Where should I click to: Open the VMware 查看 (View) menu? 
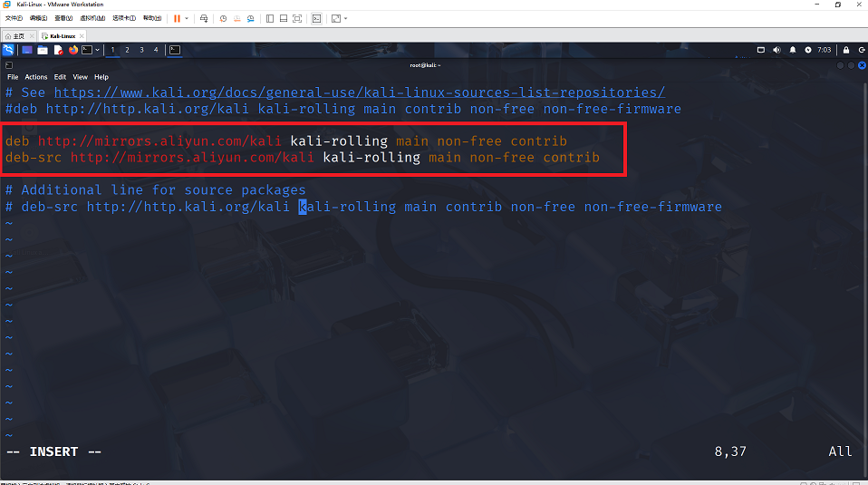coord(63,18)
